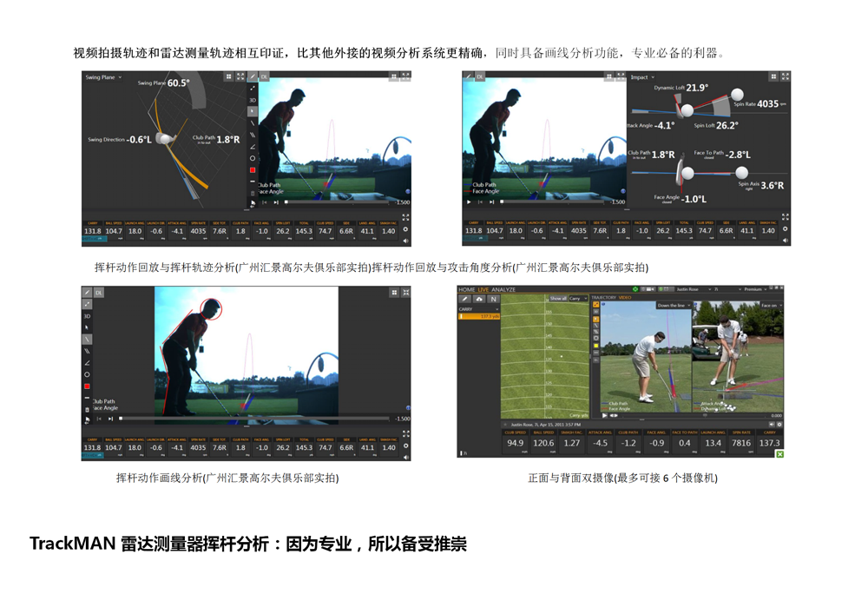The height and width of the screenshot is (614, 868).
Task: Toggle the DL button in the Impact screenshot
Action: (479, 76)
